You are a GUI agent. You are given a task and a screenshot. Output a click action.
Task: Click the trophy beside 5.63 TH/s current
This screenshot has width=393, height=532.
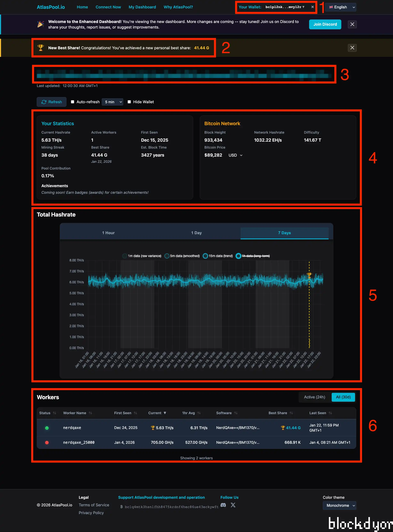(x=153, y=428)
